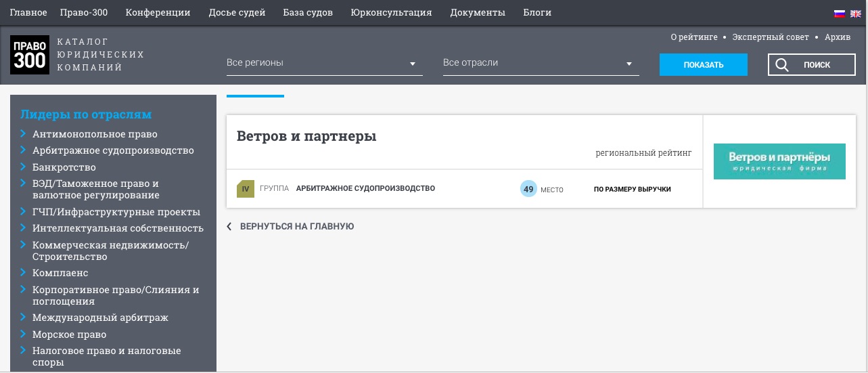The image size is (868, 373).
Task: Open Налоговое право и налоговые споры category
Action: (107, 357)
